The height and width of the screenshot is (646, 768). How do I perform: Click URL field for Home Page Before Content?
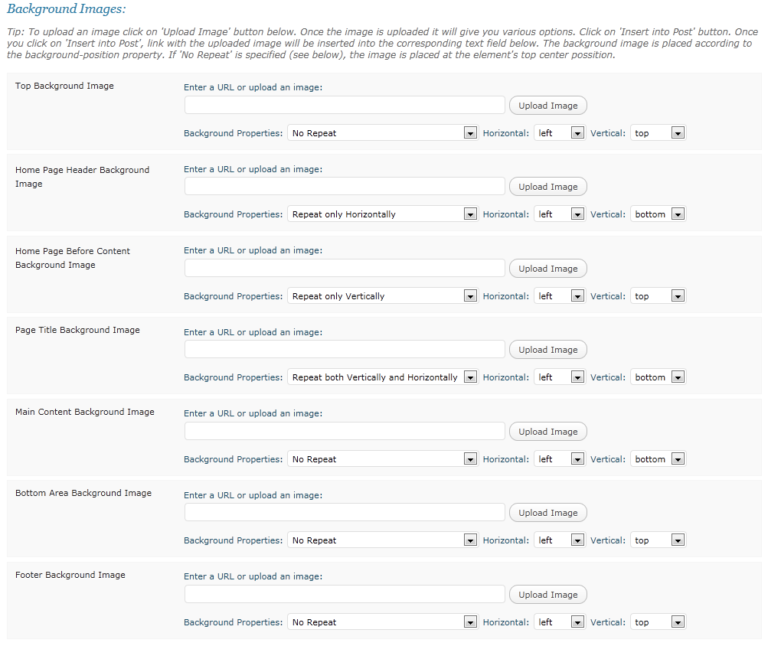click(344, 268)
